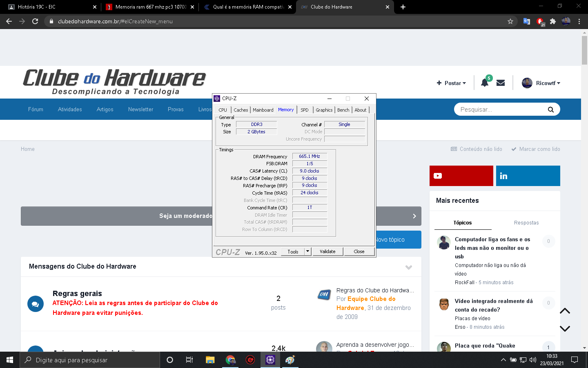Click Chrome address bar URL

point(115,21)
